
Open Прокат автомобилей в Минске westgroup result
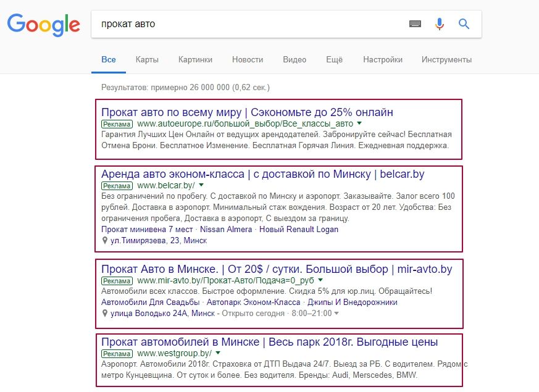[x=269, y=341]
